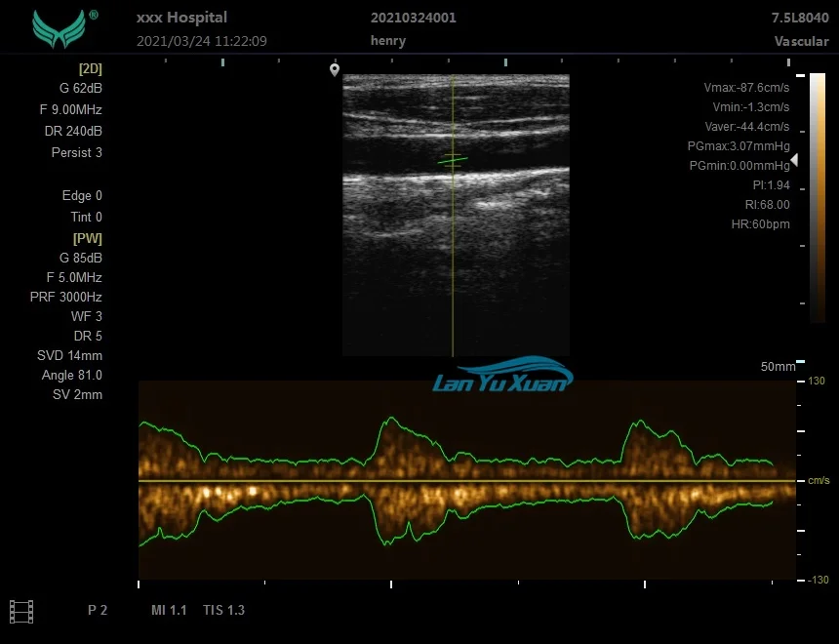Click the HR:60bpm measurement
This screenshot has width=839, height=644.
(760, 224)
